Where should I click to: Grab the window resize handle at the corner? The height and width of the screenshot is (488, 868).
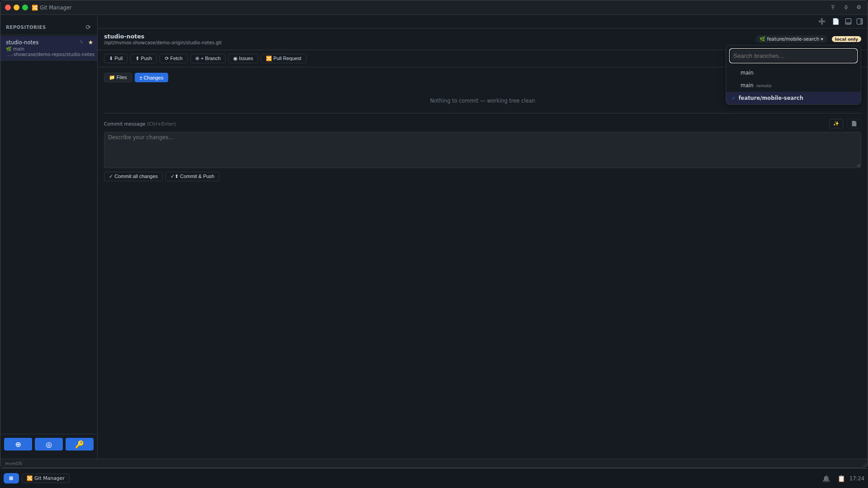(x=864, y=465)
